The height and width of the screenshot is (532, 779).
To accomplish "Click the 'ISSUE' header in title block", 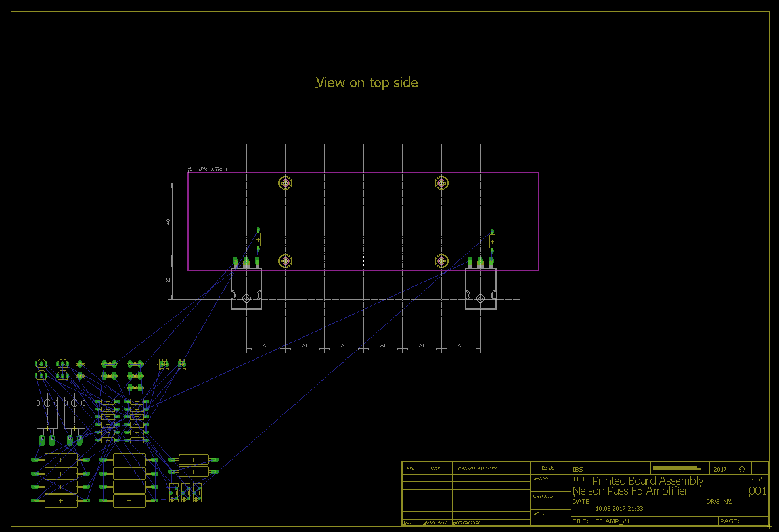I will (x=548, y=468).
